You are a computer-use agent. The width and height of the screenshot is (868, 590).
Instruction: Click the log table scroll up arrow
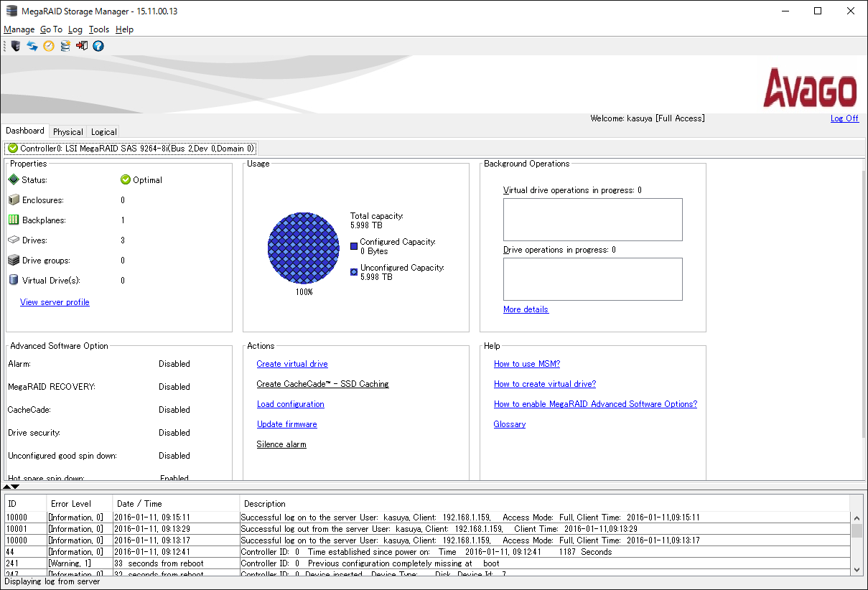click(857, 517)
